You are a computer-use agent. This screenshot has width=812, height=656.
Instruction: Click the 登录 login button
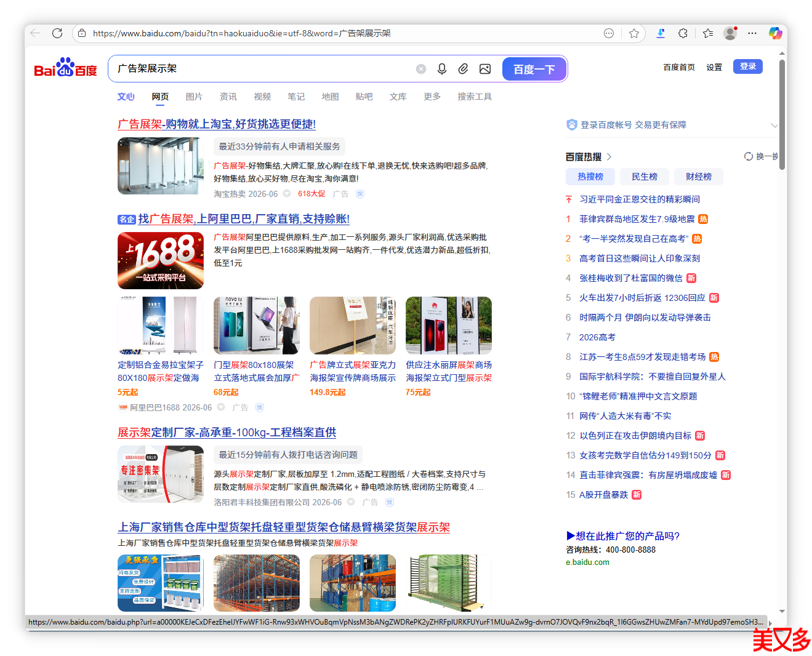(x=748, y=66)
